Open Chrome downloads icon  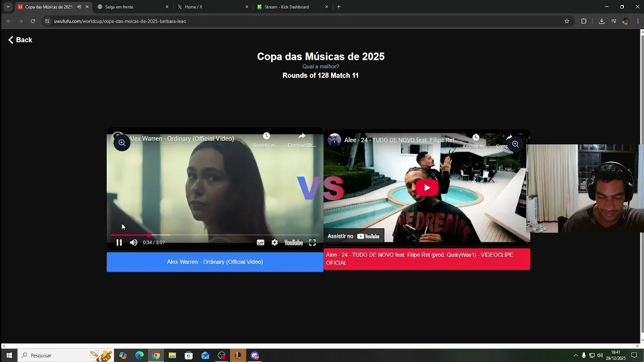(x=601, y=21)
